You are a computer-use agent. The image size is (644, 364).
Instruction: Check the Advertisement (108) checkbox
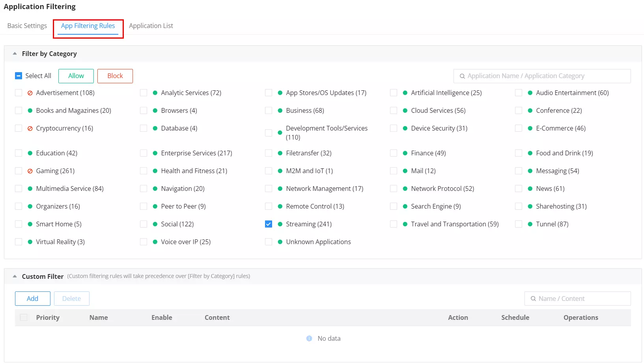coord(19,93)
